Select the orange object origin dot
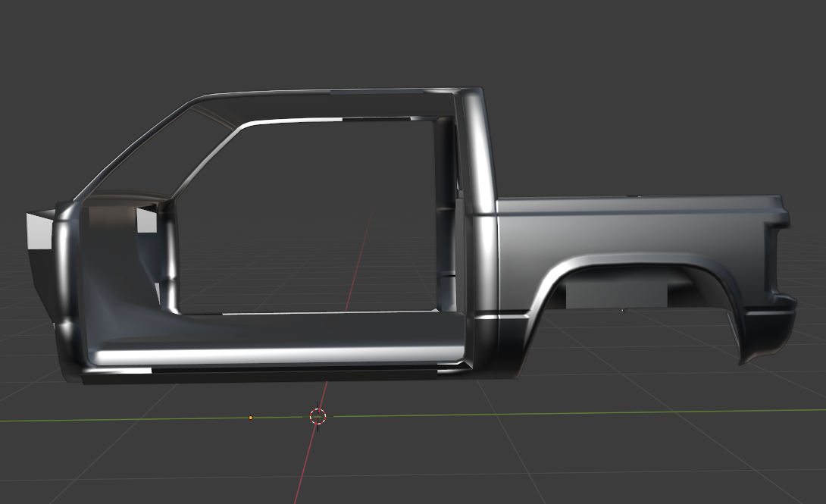 point(251,418)
